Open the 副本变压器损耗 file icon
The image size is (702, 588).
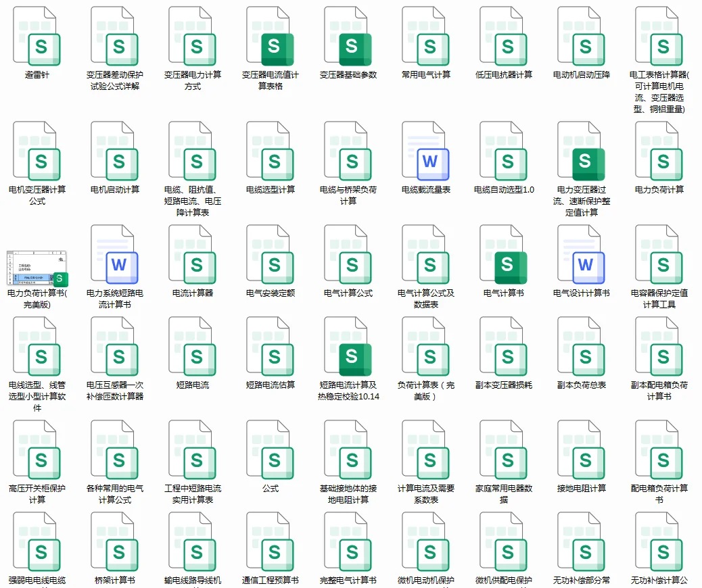504,347
